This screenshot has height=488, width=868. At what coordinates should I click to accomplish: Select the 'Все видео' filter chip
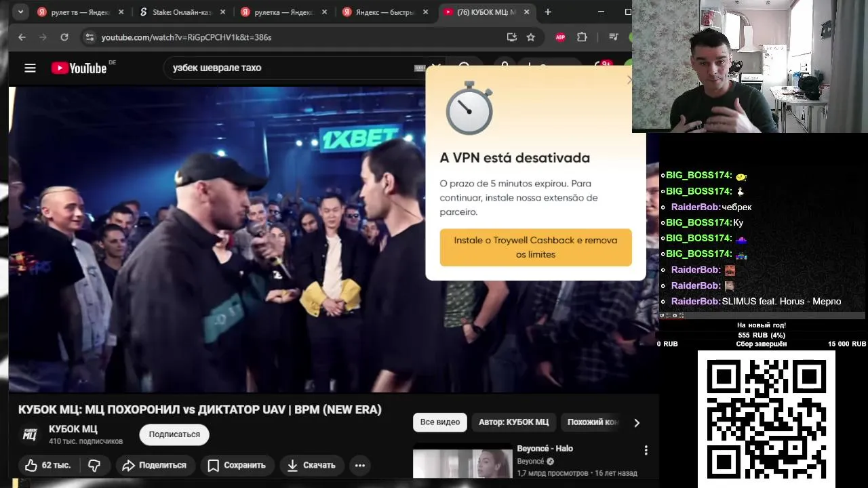pyautogui.click(x=440, y=422)
